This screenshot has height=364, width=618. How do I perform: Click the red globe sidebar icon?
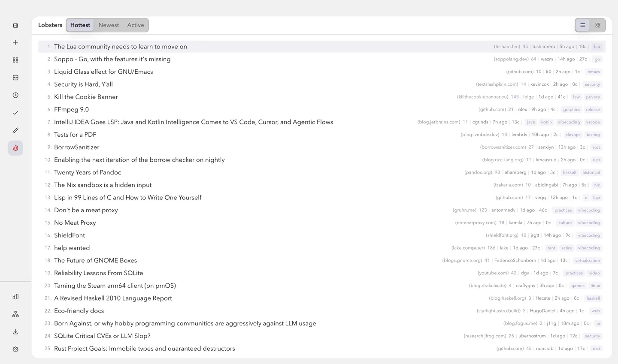coord(15,148)
